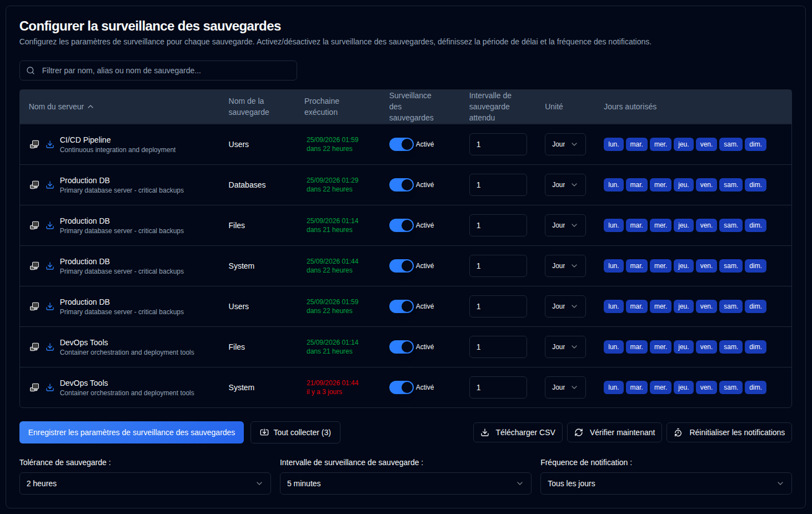
Task: Open Fréquence de notification dropdown
Action: (x=666, y=483)
